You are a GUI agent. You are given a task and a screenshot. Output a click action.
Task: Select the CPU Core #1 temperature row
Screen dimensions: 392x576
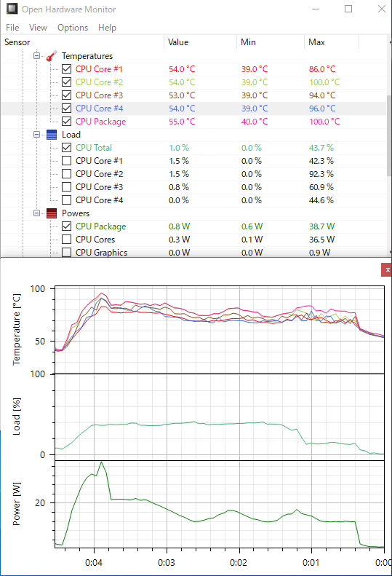(x=193, y=69)
